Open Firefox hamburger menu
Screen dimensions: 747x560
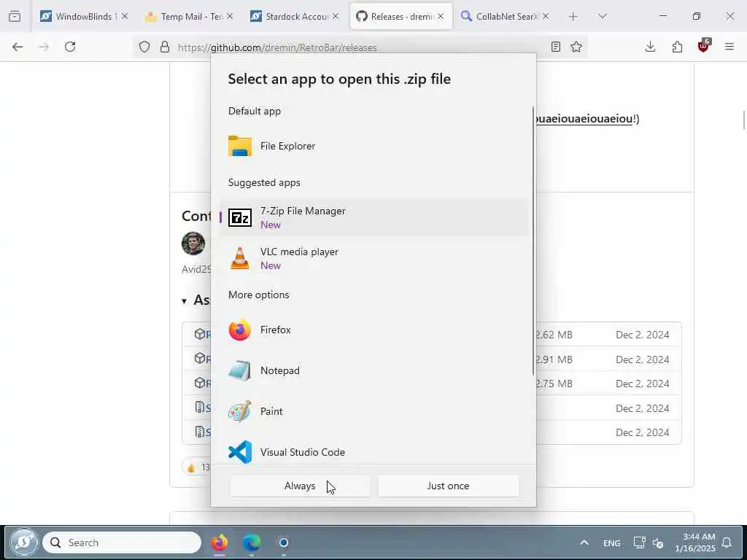pyautogui.click(x=729, y=47)
